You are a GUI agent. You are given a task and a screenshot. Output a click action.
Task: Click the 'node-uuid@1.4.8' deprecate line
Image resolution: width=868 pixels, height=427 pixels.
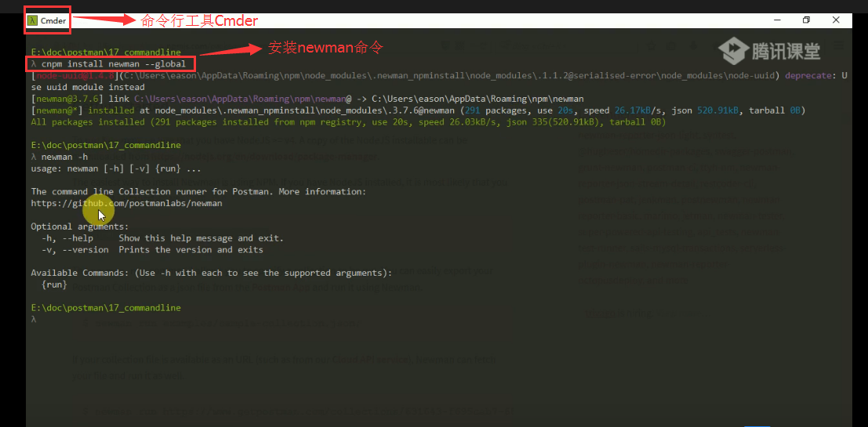pyautogui.click(x=439, y=76)
